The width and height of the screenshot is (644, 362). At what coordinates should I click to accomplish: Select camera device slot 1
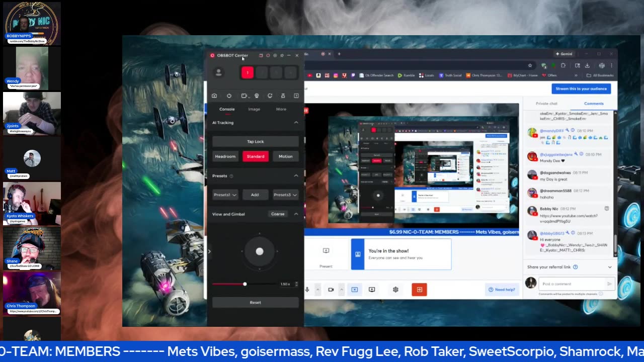(x=247, y=73)
